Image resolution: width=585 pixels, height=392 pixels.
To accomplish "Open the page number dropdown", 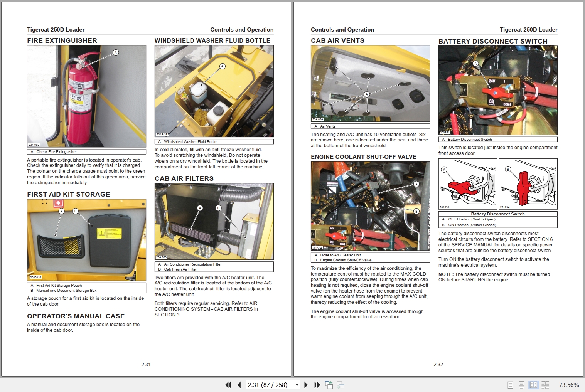I will 297,385.
